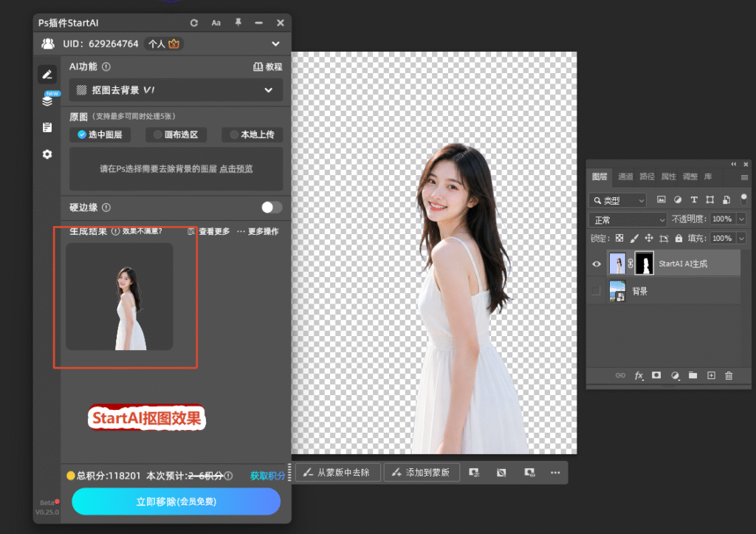Open the 正常 blend mode dropdown
The image size is (756, 534).
(x=628, y=219)
